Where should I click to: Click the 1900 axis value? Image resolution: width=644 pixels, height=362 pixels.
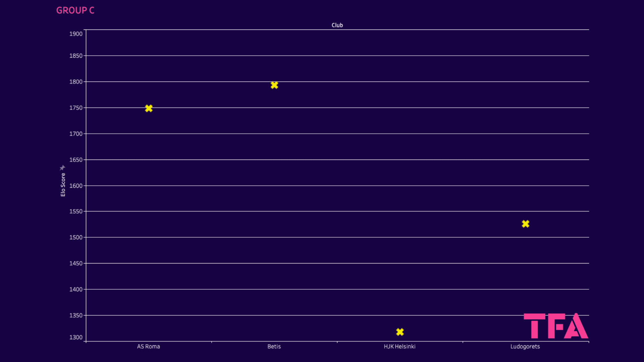click(x=76, y=34)
